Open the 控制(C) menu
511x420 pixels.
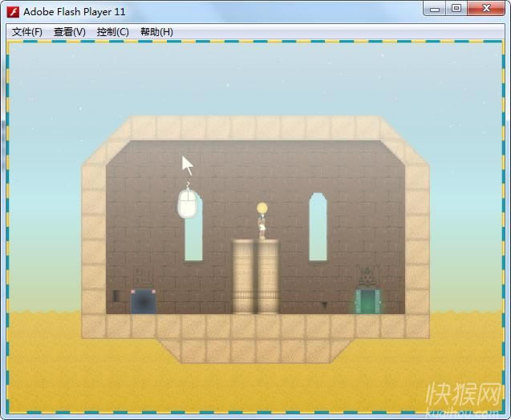pyautogui.click(x=112, y=32)
